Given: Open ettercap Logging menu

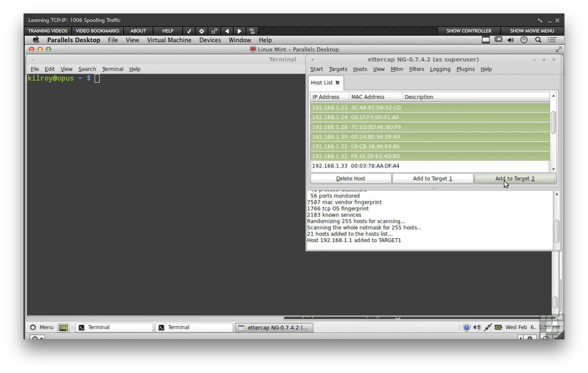Looking at the screenshot, I should 440,69.
